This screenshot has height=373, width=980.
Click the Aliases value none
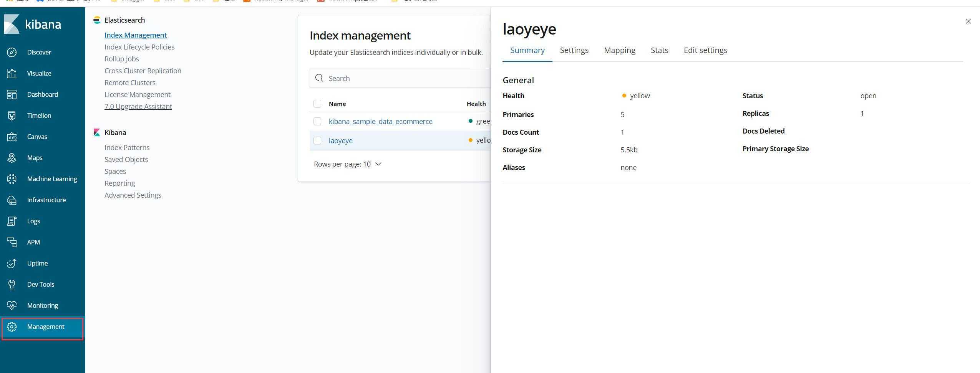coord(628,167)
